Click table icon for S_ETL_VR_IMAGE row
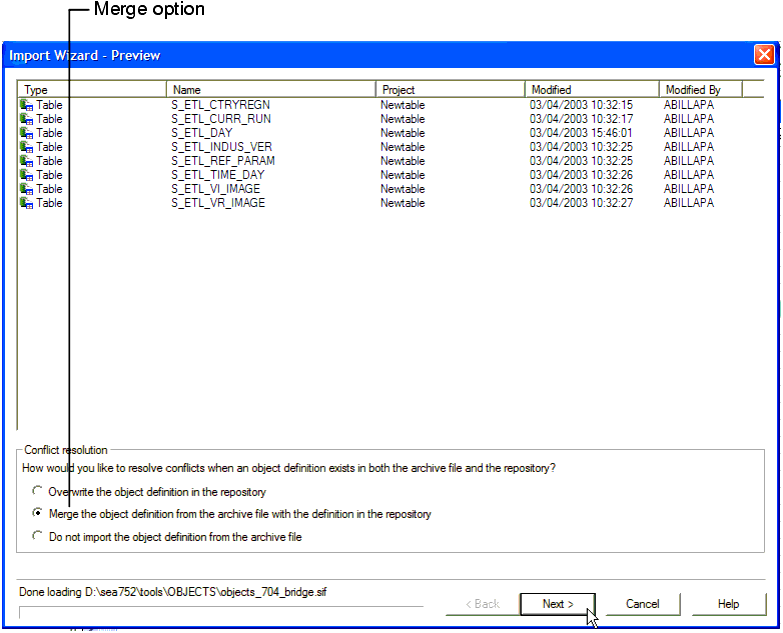Screen dimensions: 783x633 tap(26, 203)
